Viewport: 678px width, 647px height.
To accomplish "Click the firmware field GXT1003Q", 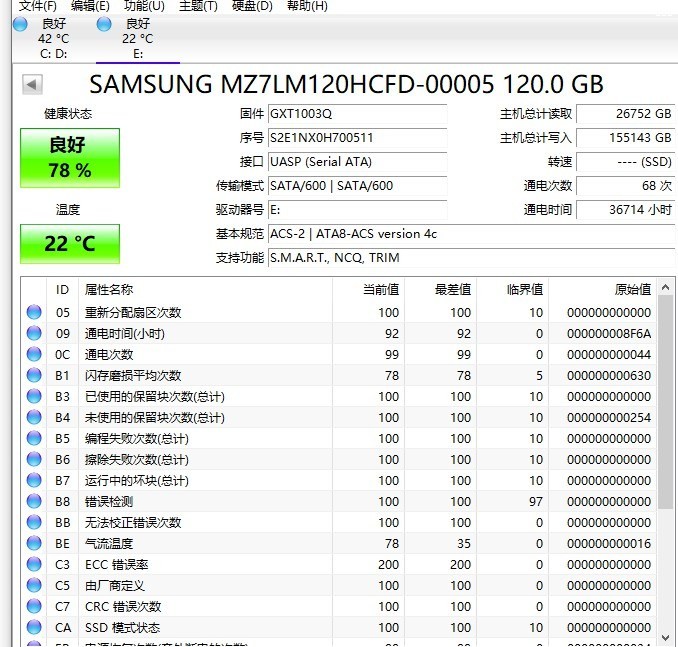I will pyautogui.click(x=358, y=114).
